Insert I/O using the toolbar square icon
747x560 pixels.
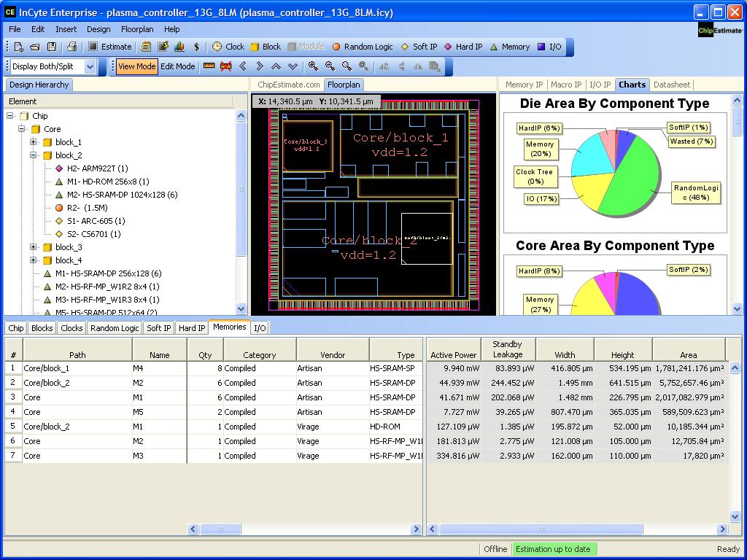click(549, 47)
